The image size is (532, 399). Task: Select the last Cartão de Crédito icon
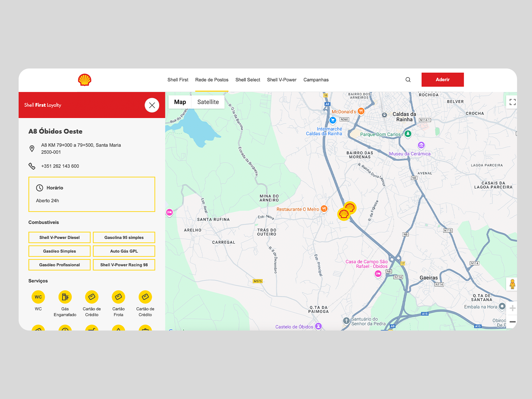(145, 297)
